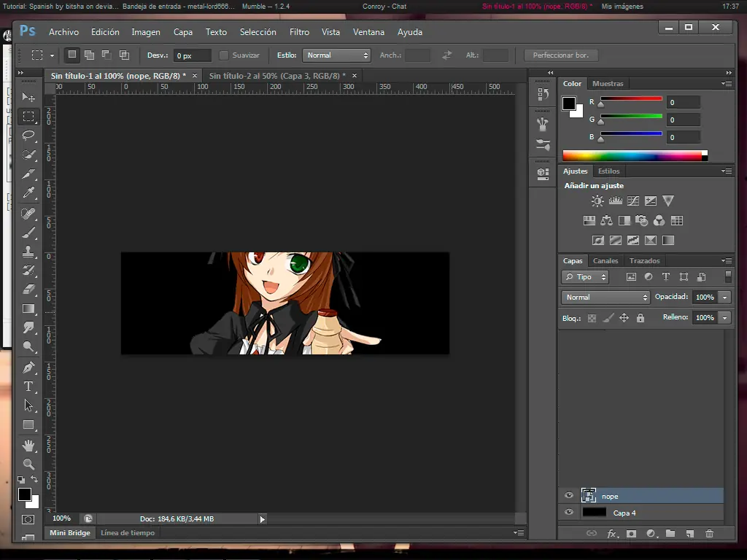Select the Rectangle shape tool
The height and width of the screenshot is (560, 747).
28,424
